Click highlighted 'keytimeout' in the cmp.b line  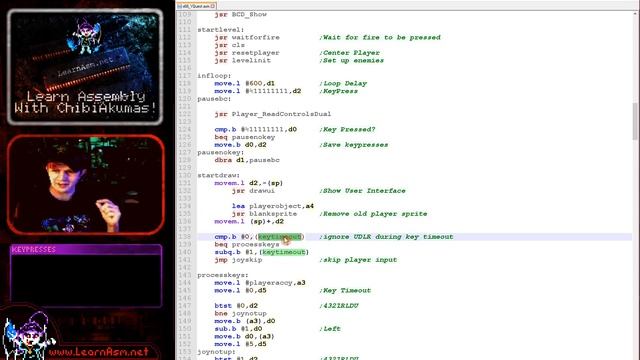click(280, 237)
